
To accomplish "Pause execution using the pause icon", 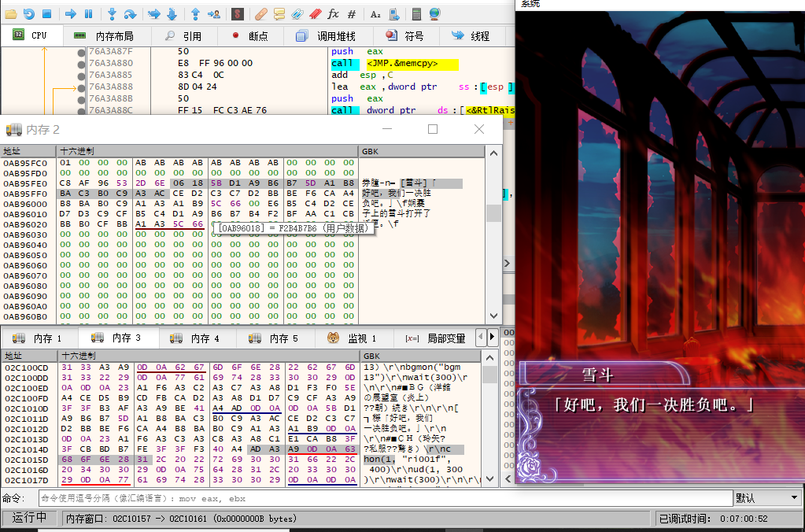I will (x=88, y=13).
